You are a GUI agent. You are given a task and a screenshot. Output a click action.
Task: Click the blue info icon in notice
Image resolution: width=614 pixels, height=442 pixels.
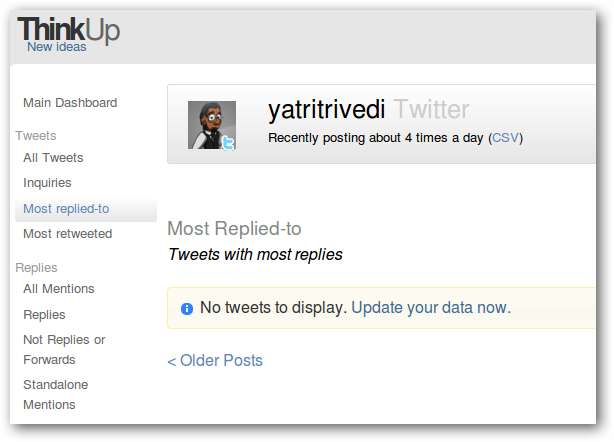(187, 309)
